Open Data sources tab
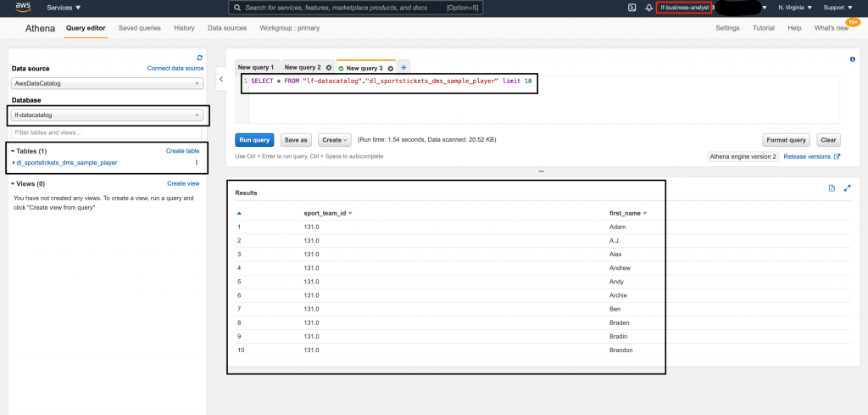868x415 pixels. pyautogui.click(x=227, y=28)
